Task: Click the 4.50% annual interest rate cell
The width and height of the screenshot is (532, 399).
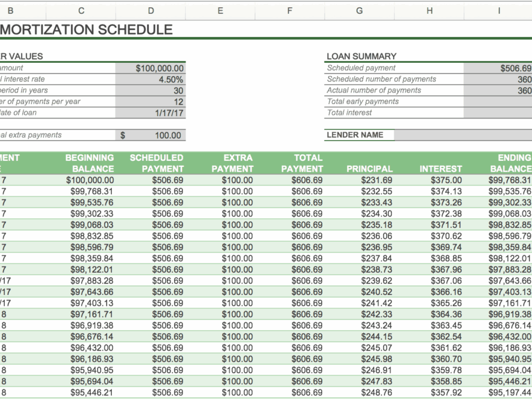Action: (x=151, y=79)
